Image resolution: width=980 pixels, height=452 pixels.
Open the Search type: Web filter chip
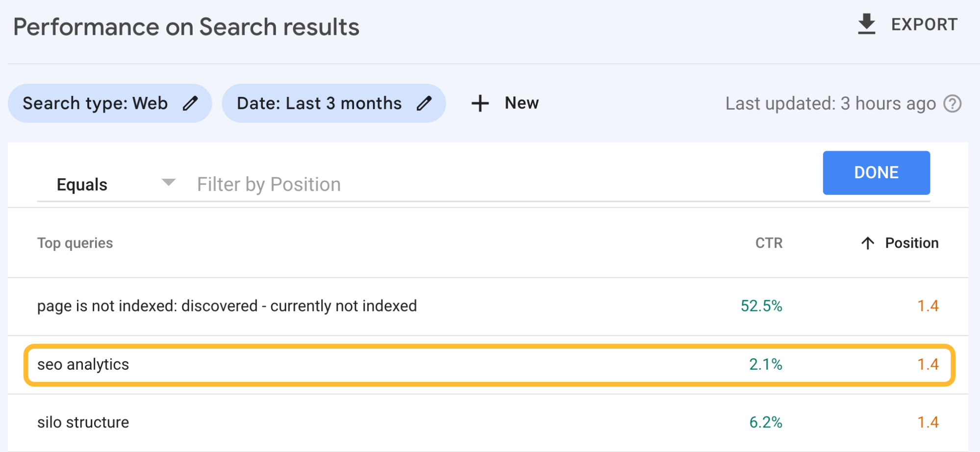click(96, 103)
